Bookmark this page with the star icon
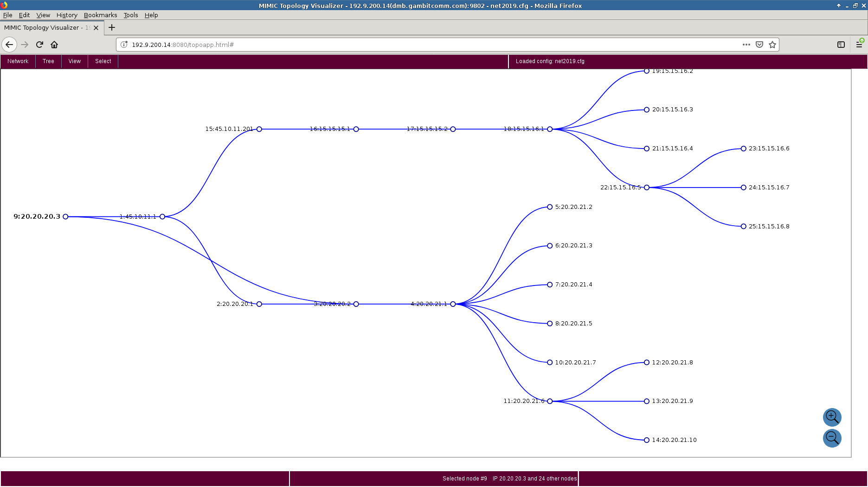 (x=772, y=45)
